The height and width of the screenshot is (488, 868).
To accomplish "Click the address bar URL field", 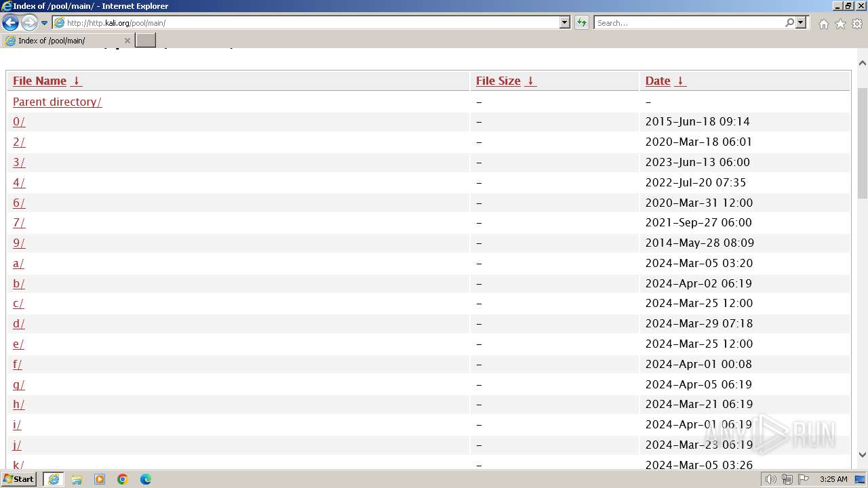I will tap(306, 23).
